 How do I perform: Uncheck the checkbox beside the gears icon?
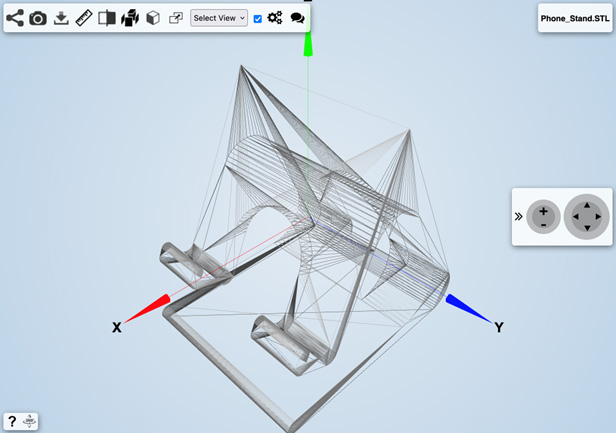(x=258, y=19)
